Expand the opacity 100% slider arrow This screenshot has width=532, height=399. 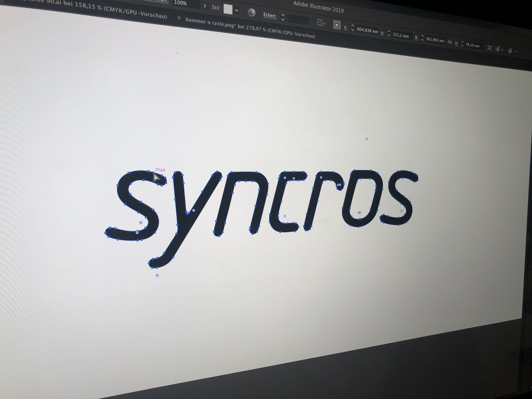pos(205,6)
